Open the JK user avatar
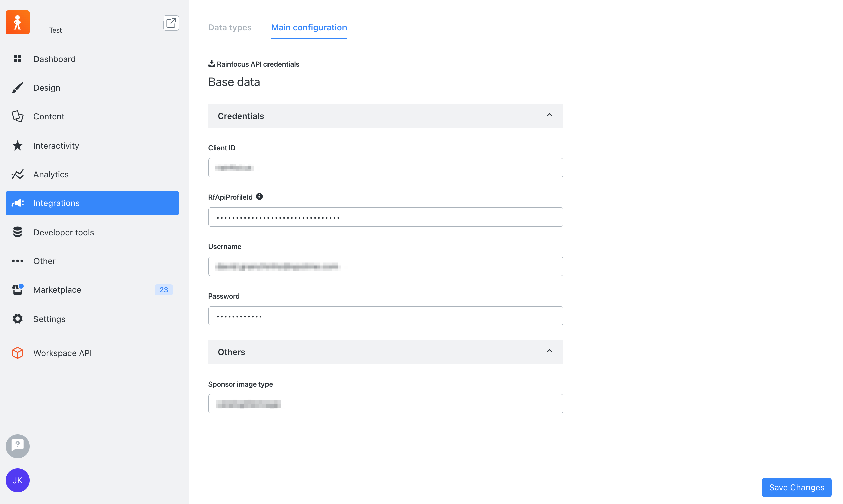 (x=18, y=480)
